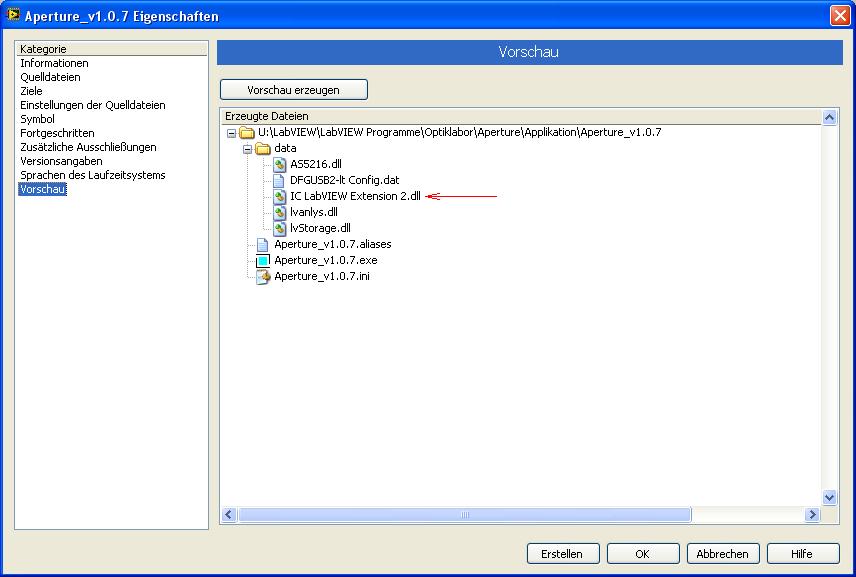Select the DFGUSB2-lt Config.dat file name
856x577 pixels.
(x=344, y=180)
